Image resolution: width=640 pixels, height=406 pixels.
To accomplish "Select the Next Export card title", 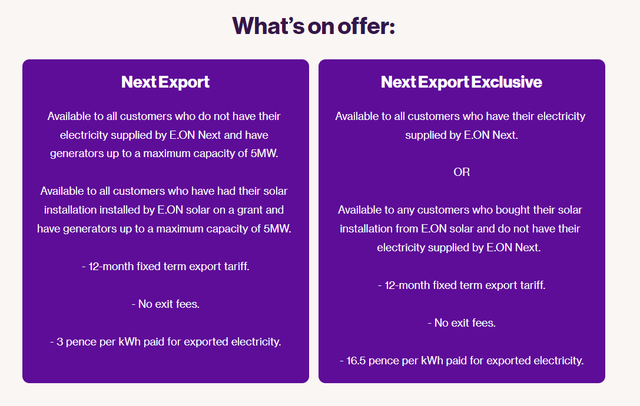I will point(165,82).
